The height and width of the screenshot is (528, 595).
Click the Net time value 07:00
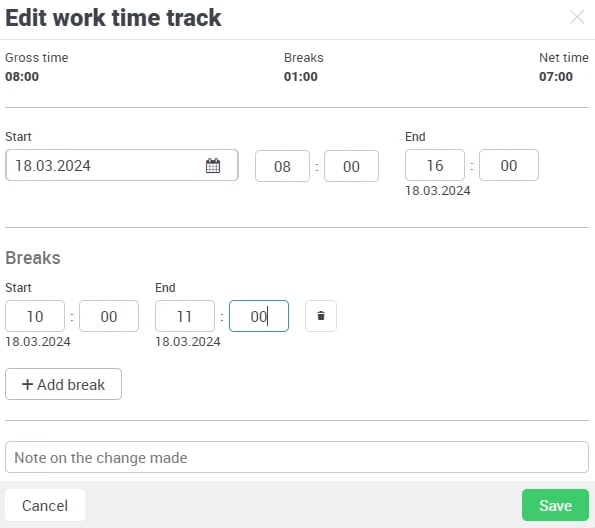tap(556, 76)
